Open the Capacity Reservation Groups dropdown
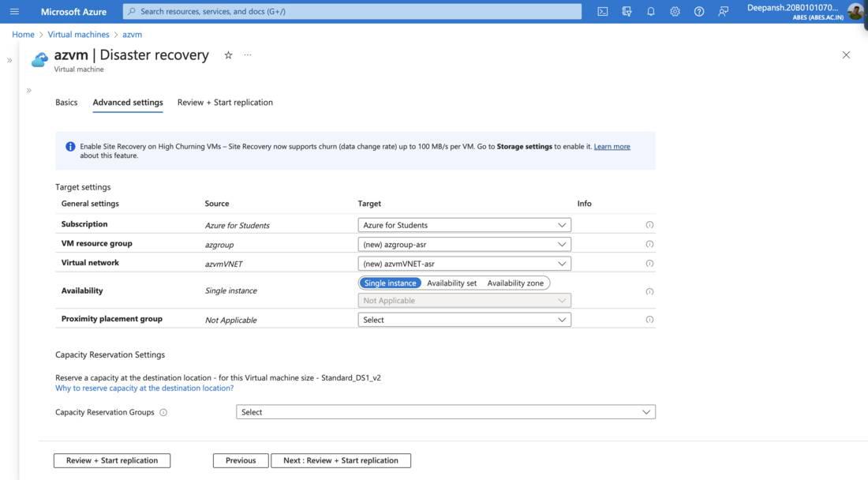Viewport: 868px width, 480px height. click(445, 412)
